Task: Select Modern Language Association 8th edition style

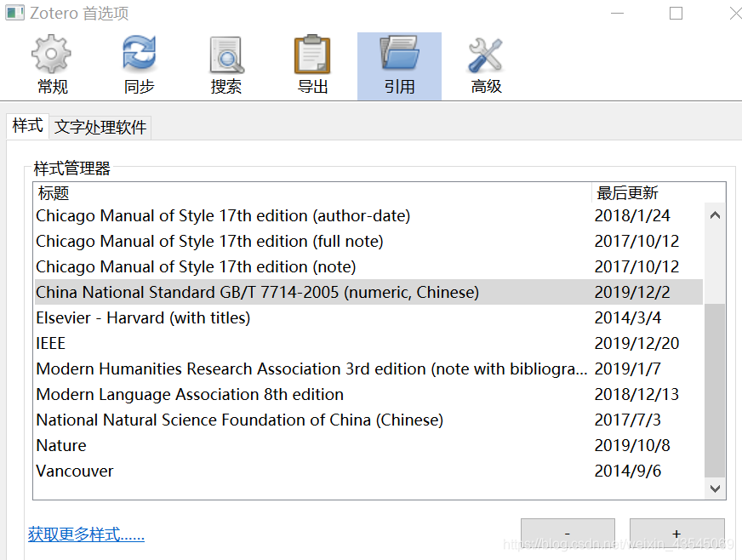Action: coord(368,394)
